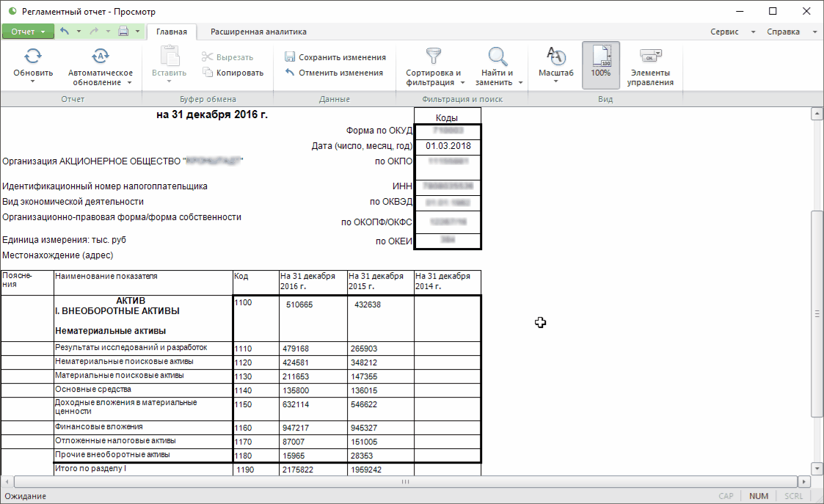Select the Коды header cell
Viewport: 824px width, 504px height.
point(447,116)
